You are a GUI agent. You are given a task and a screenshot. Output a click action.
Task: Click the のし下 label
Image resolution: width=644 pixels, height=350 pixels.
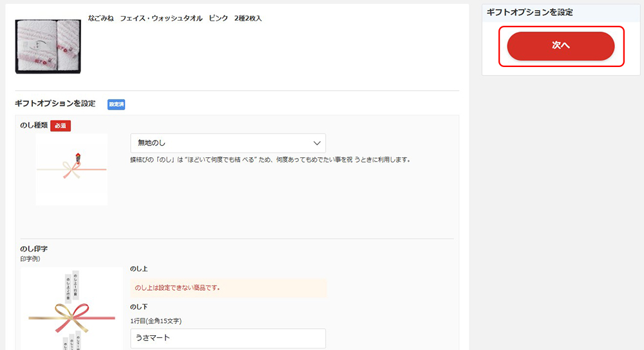click(139, 307)
